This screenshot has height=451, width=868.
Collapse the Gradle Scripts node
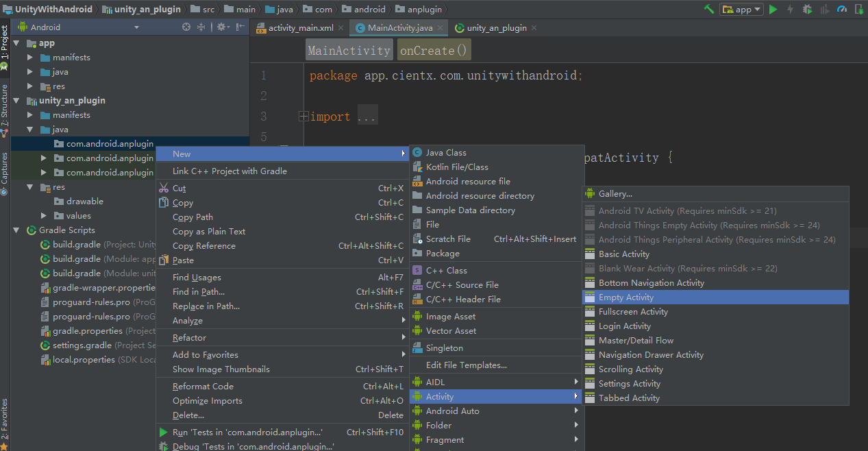point(16,230)
